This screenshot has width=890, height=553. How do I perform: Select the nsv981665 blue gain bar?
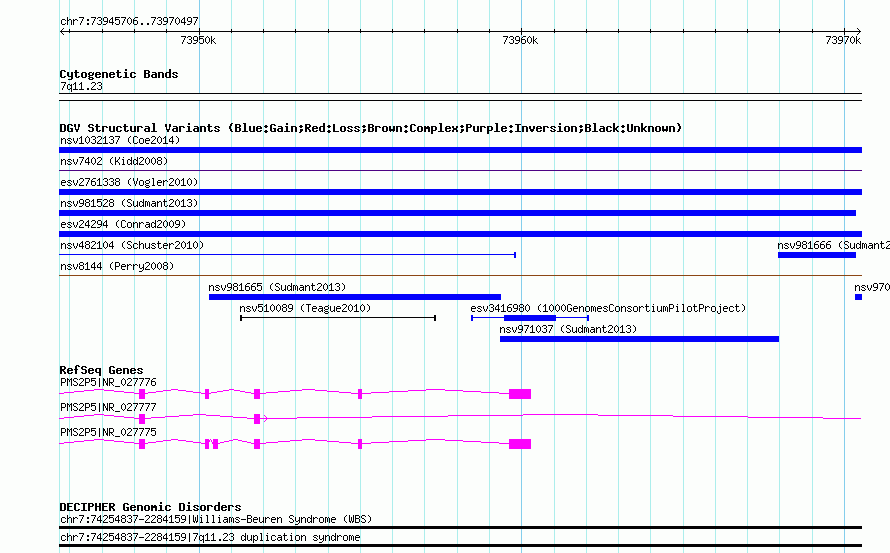[355, 297]
